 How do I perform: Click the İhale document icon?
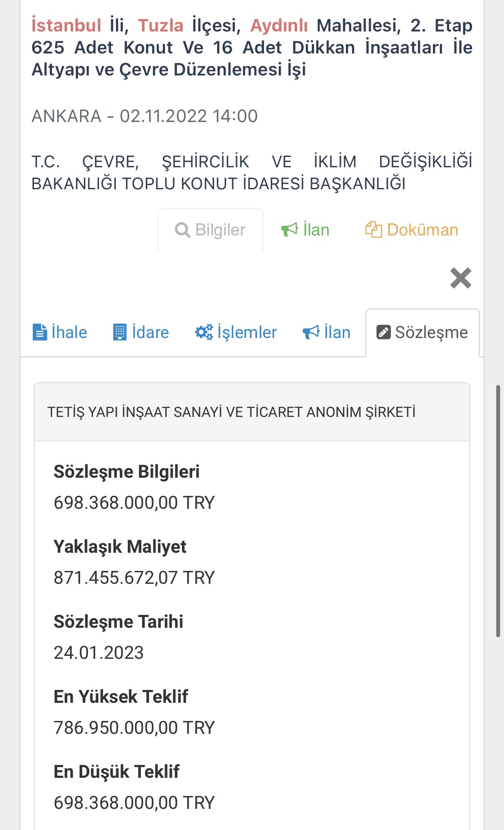(40, 332)
